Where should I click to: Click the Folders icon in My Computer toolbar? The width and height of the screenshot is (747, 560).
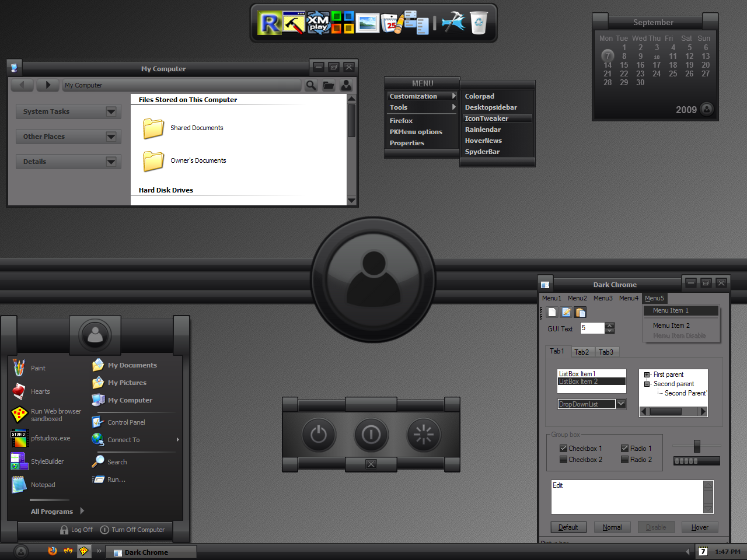[329, 85]
